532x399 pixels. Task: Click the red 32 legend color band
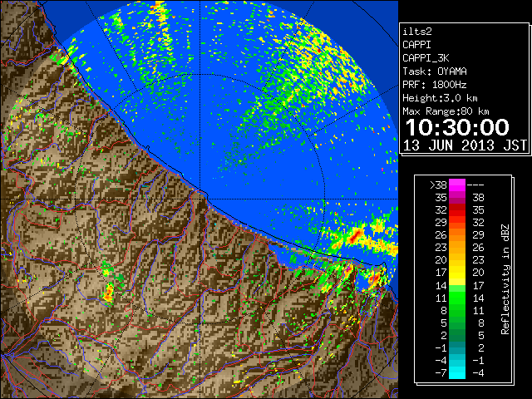[457, 210]
